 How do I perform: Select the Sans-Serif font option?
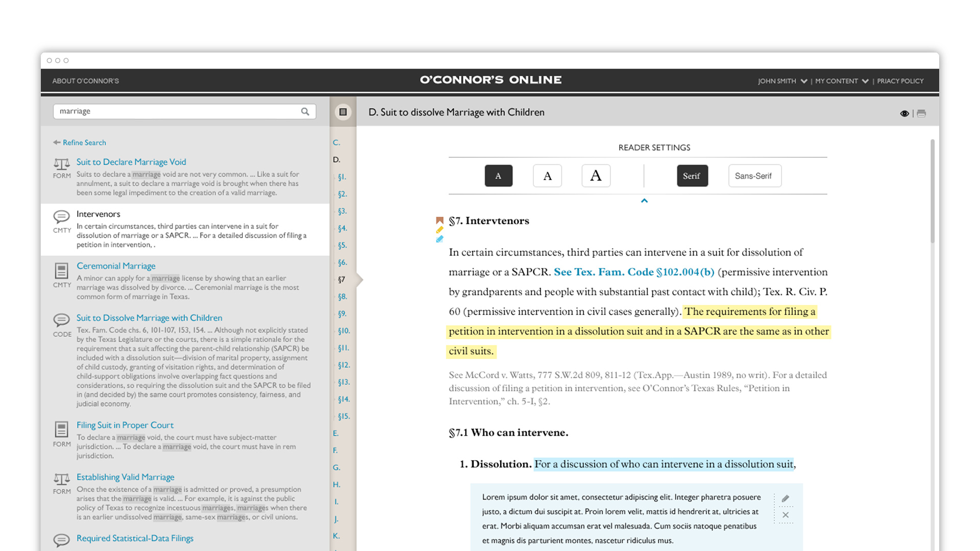754,176
